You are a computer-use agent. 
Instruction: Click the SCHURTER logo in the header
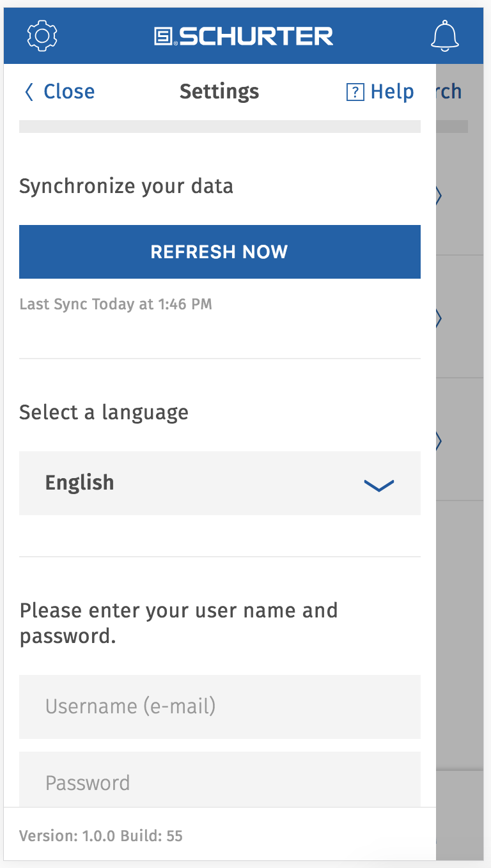point(244,36)
